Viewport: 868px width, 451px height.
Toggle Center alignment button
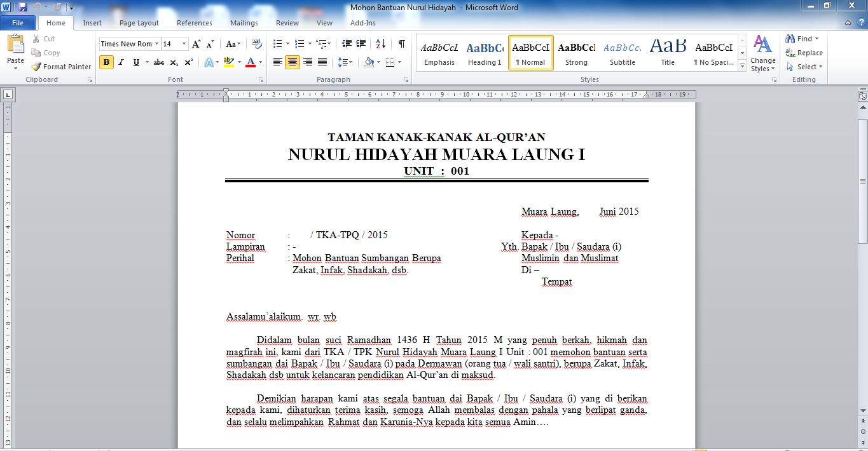pos(293,62)
